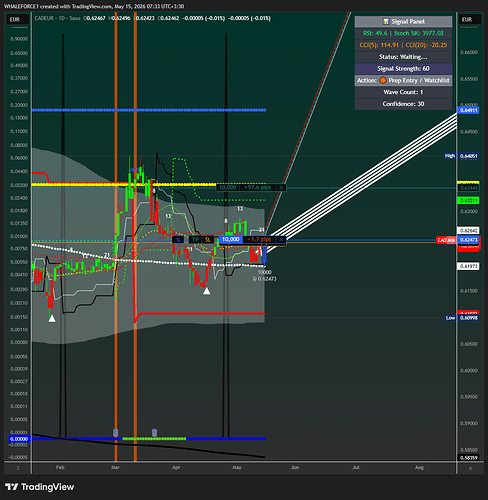Click the reverse arrows icon beside TP
Viewport: 488px width, 500px height.
[178, 239]
